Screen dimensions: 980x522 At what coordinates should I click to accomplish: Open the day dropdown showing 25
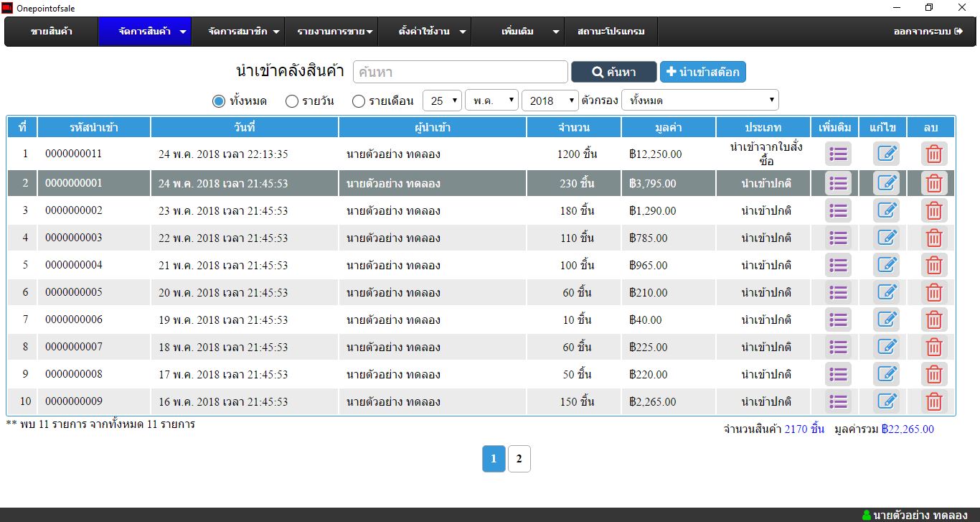pos(442,101)
